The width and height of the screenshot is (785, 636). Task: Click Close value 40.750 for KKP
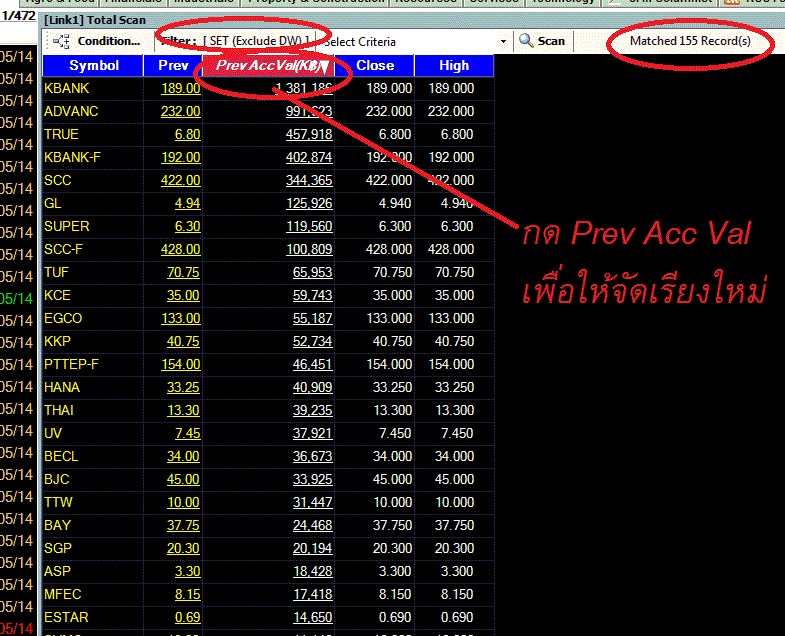(x=392, y=342)
